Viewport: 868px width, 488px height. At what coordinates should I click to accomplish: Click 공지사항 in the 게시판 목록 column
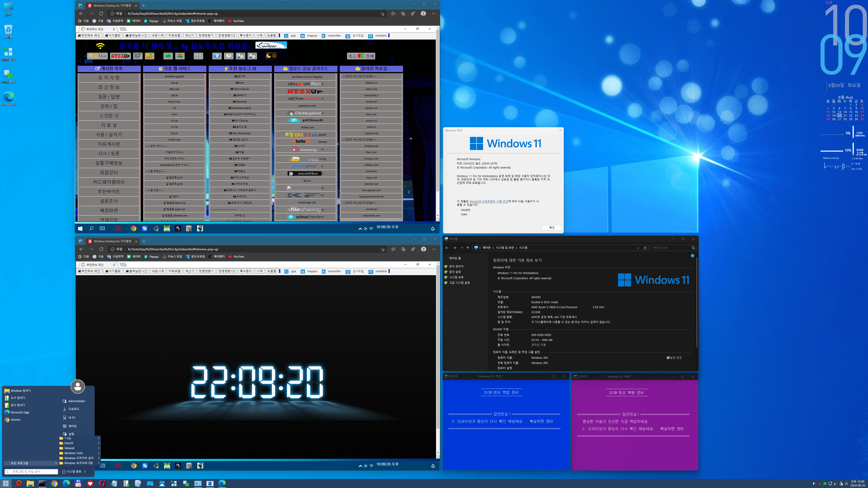(109, 78)
